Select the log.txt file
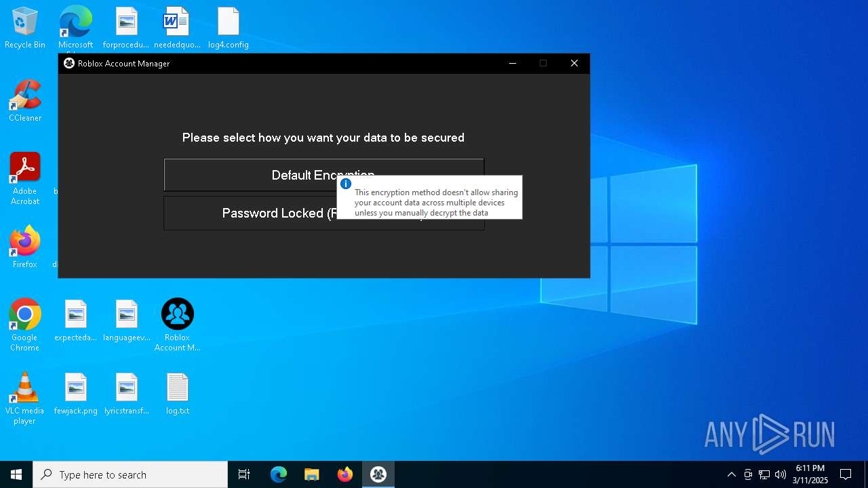This screenshot has width=868, height=488. tap(177, 394)
